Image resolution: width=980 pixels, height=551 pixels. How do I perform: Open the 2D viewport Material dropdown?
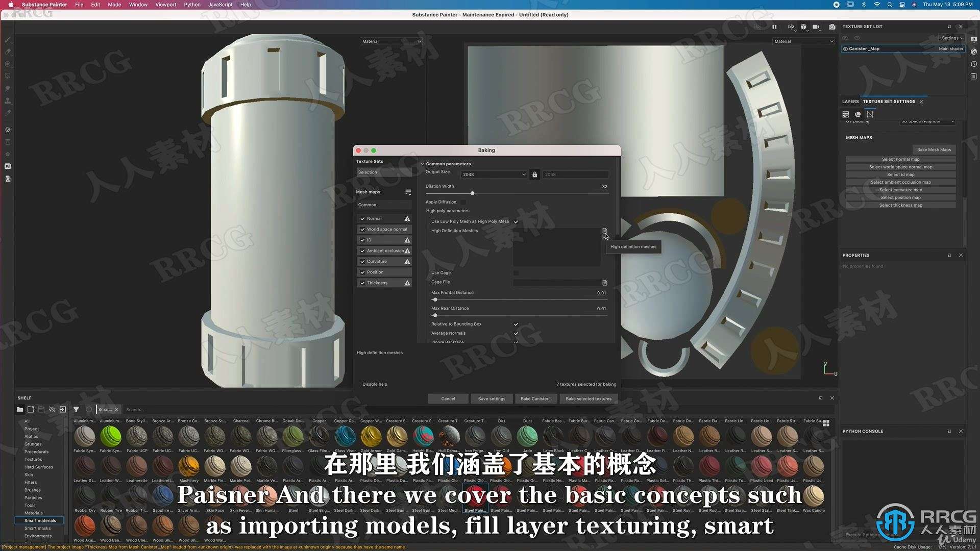tap(804, 41)
